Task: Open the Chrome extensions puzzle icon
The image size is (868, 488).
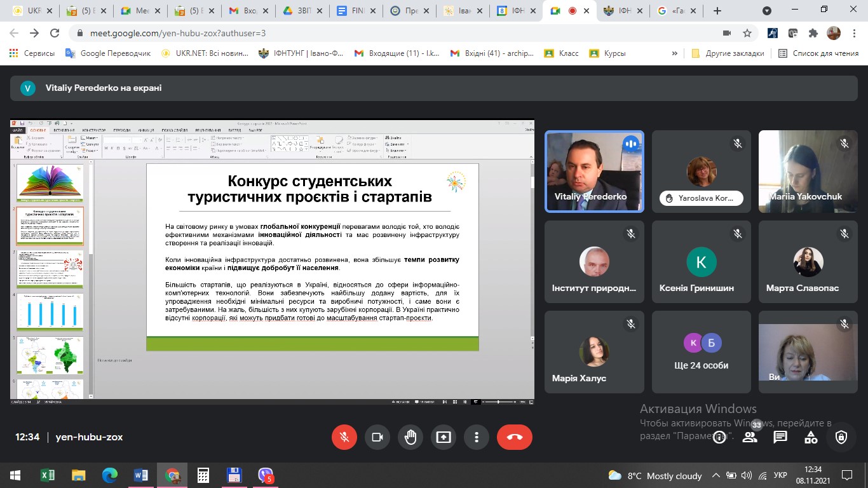Action: (813, 33)
